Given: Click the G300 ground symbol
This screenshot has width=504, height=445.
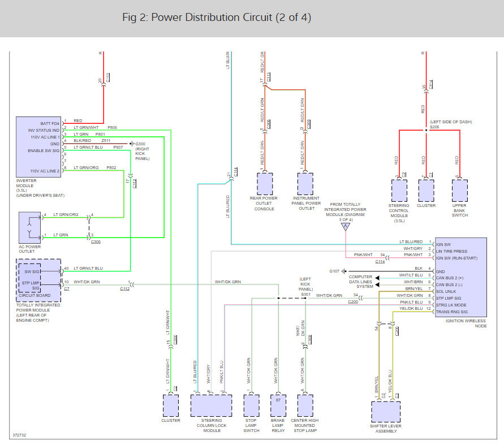Looking at the screenshot, I should pos(132,144).
